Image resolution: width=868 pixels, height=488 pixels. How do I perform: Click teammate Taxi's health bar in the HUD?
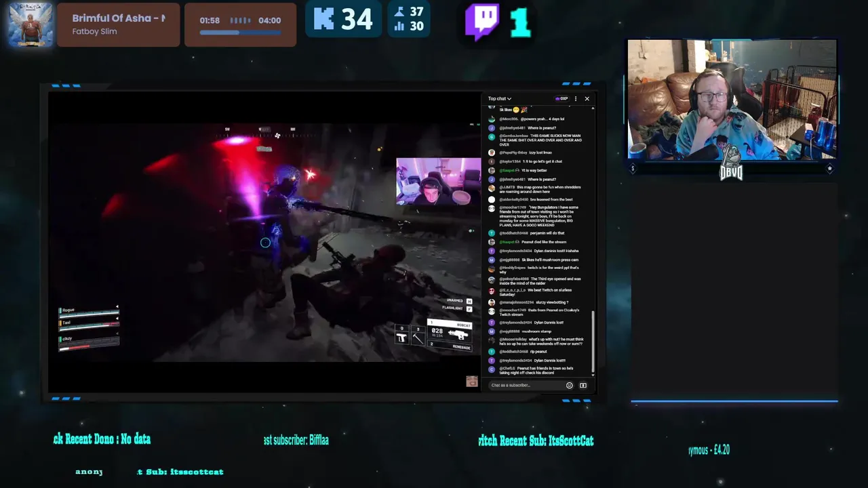click(x=89, y=326)
